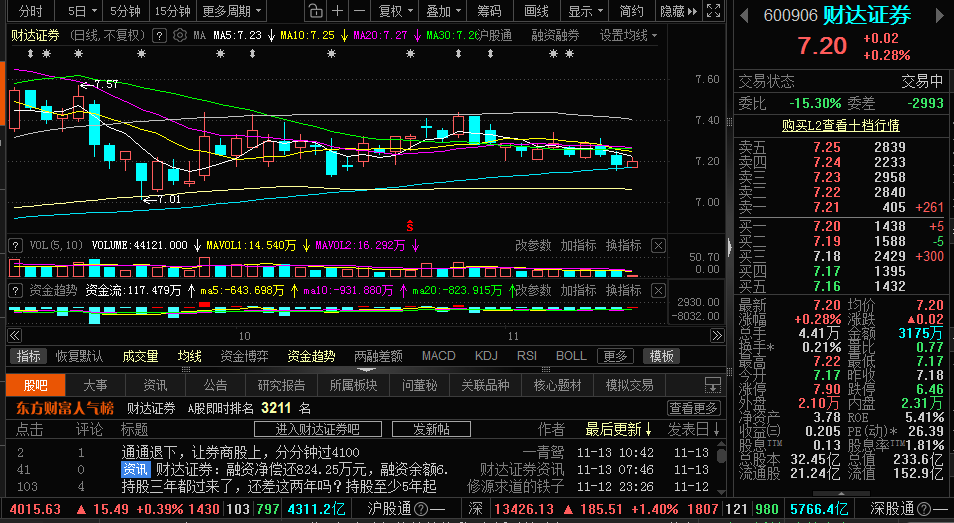
Task: Open post 通通退下，让券商股上
Action: coord(240,452)
